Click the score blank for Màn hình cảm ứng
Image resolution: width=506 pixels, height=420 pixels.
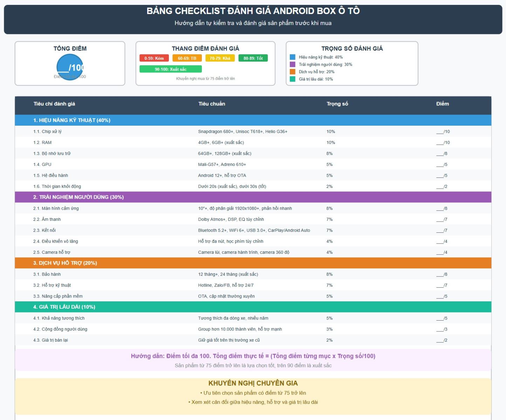442,208
